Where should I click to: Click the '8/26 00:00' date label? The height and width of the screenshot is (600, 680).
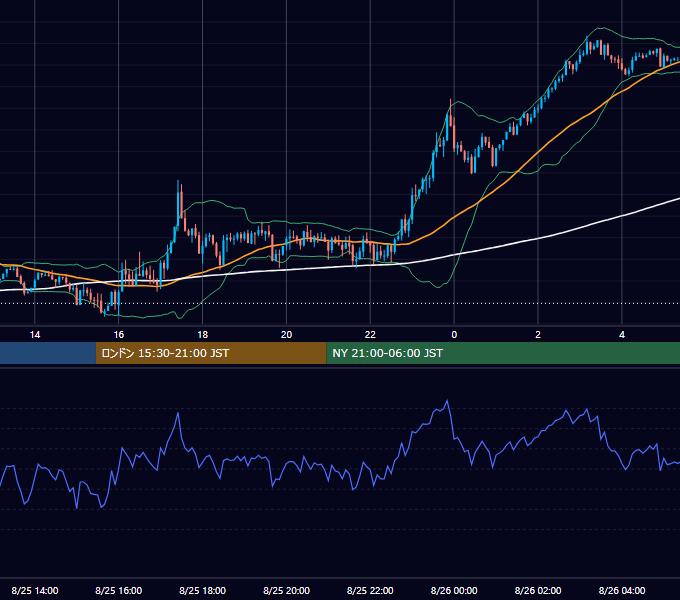(454, 590)
